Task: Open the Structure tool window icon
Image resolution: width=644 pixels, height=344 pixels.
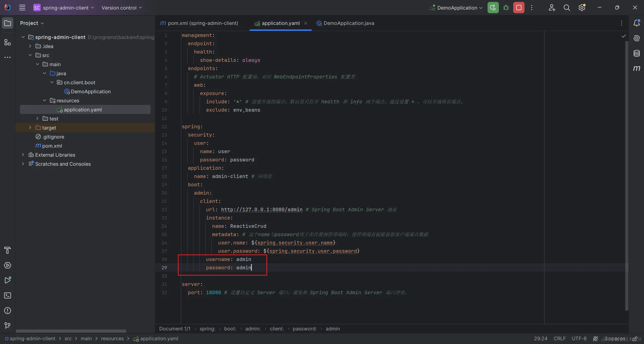Action: pos(8,42)
